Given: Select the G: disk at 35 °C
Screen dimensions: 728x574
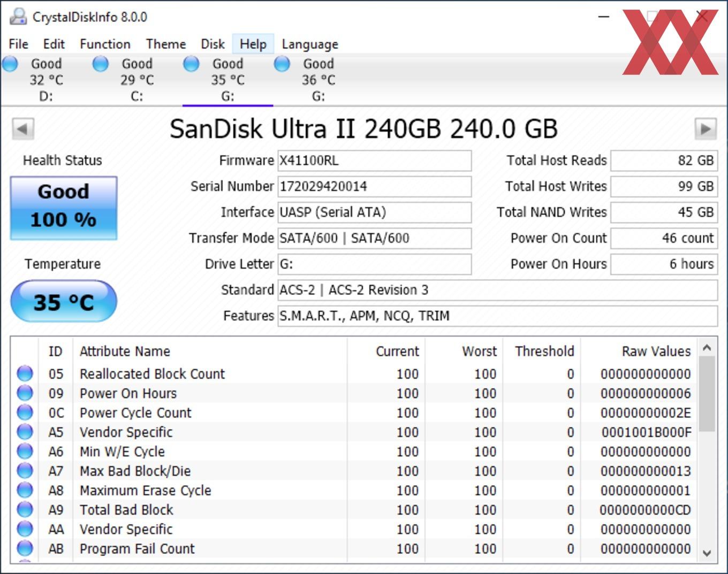Looking at the screenshot, I should coord(228,80).
